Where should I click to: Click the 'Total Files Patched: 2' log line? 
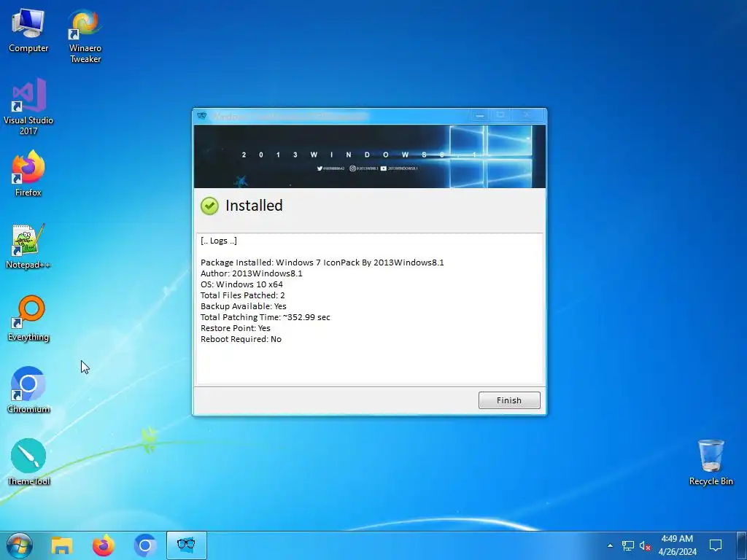point(242,295)
